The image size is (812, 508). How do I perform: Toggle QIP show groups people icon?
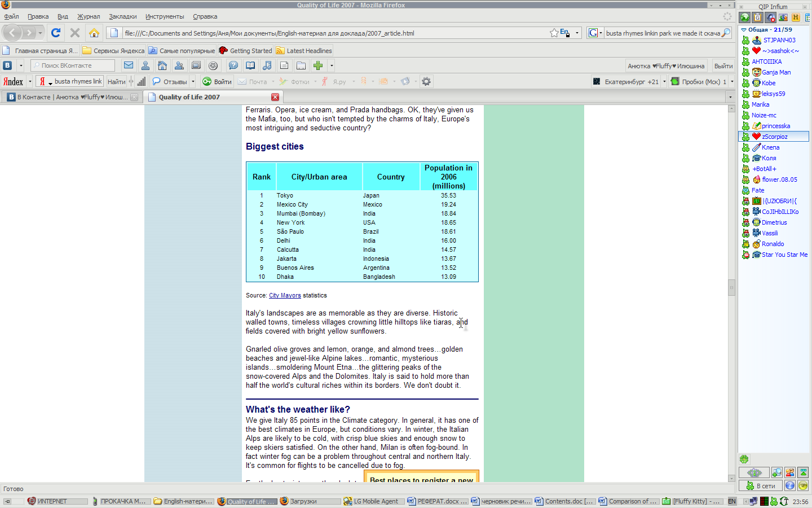[x=783, y=17]
